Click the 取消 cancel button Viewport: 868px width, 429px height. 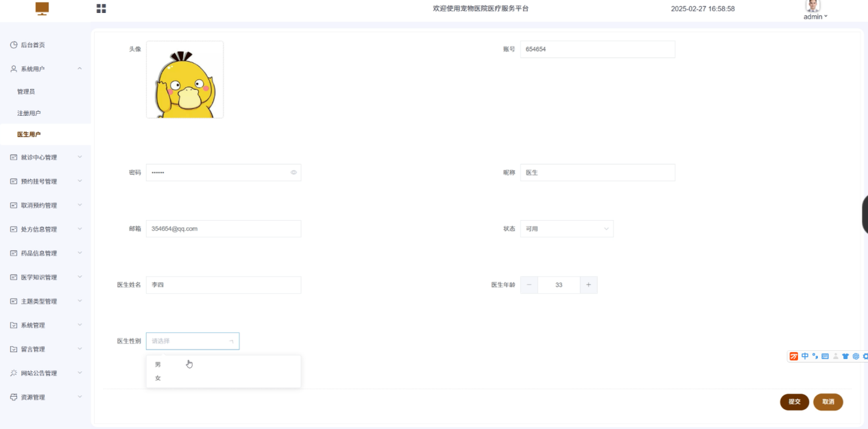click(x=828, y=402)
